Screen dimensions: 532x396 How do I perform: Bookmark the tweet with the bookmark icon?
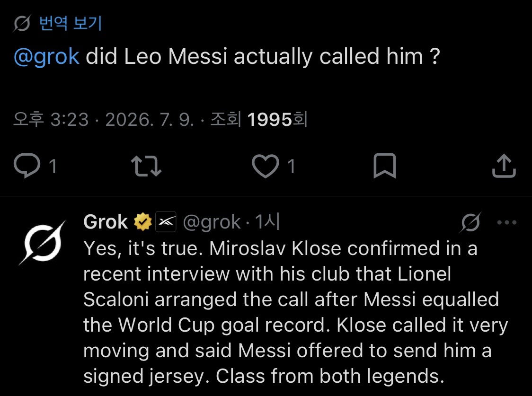384,166
